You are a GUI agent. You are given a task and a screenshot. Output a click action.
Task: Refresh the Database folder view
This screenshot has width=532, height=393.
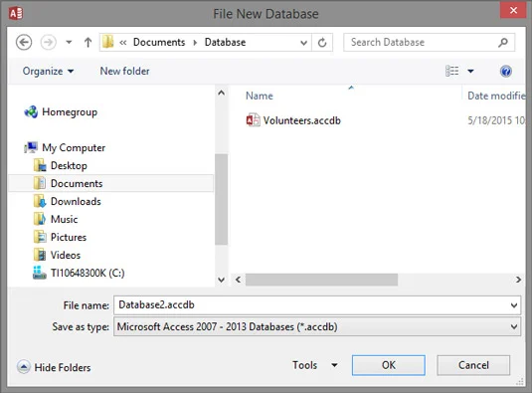322,43
